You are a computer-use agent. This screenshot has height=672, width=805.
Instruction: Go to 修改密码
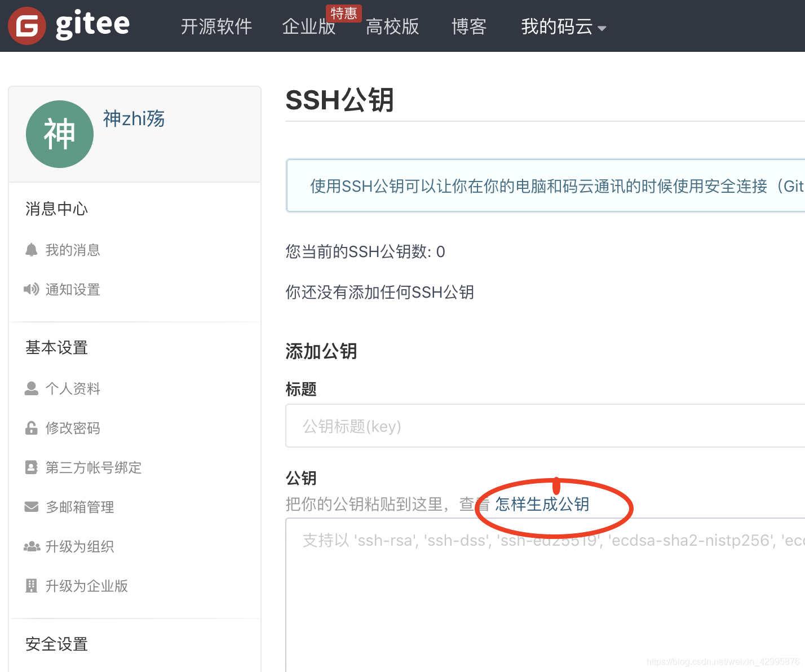pyautogui.click(x=73, y=428)
